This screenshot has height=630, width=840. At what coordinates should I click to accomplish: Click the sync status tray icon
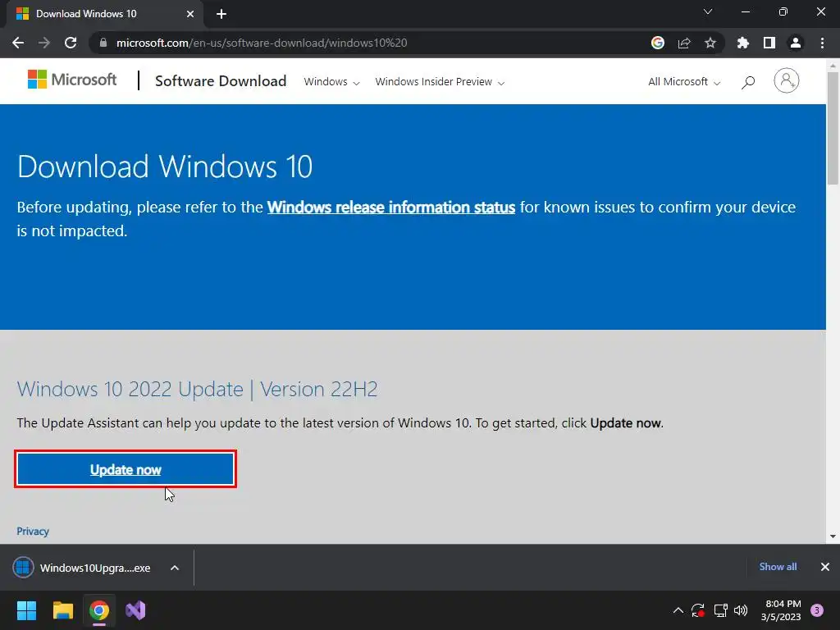698,610
